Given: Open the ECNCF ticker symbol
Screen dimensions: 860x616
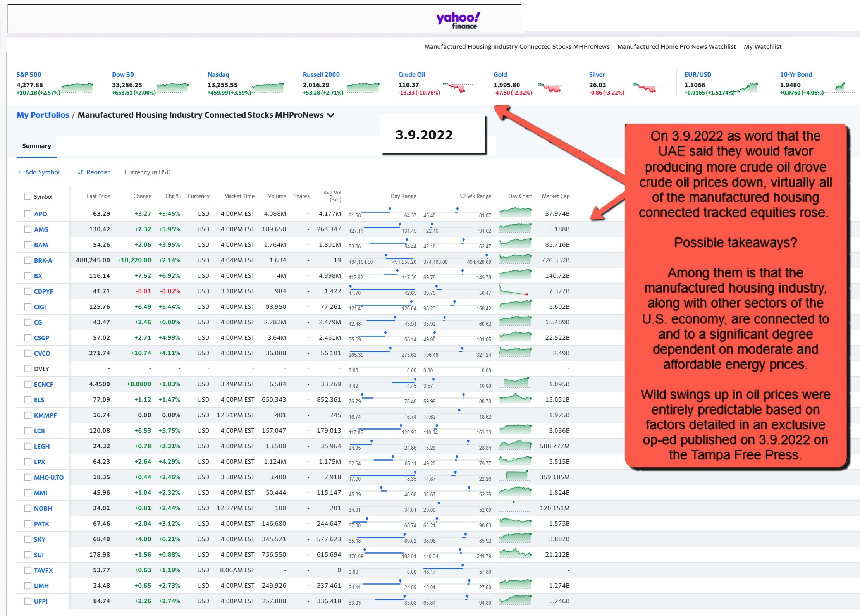Looking at the screenshot, I should [43, 384].
